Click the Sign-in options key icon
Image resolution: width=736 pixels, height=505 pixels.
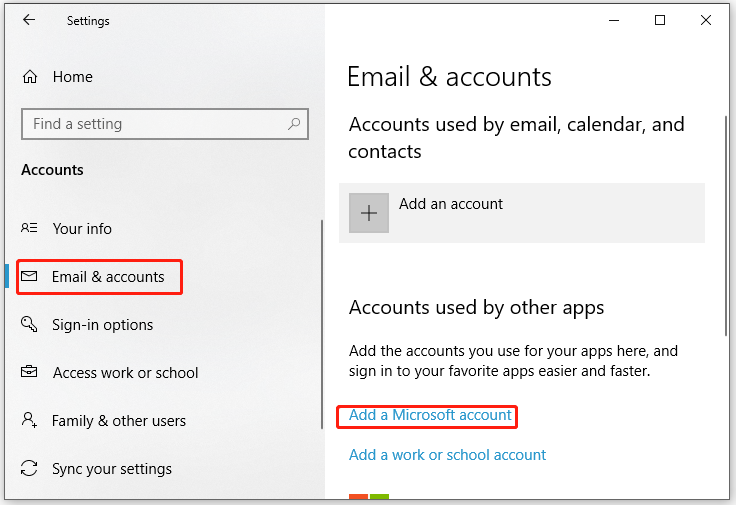[29, 324]
